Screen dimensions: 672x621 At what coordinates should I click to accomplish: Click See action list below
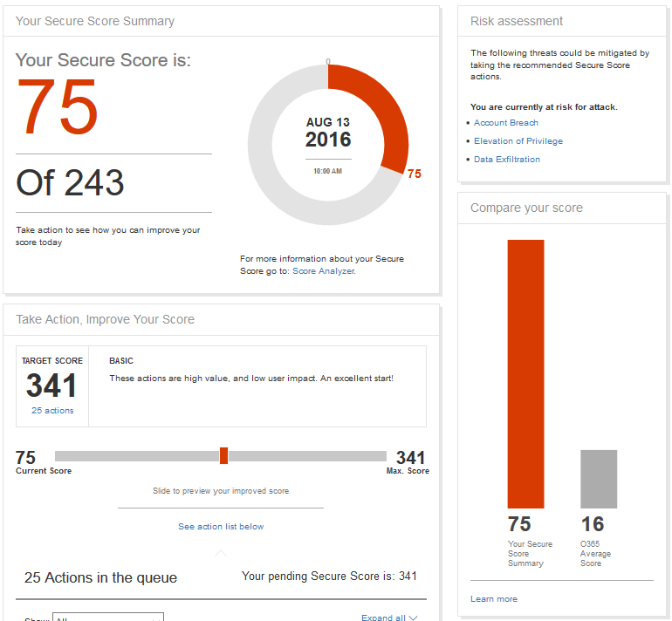pos(221,527)
